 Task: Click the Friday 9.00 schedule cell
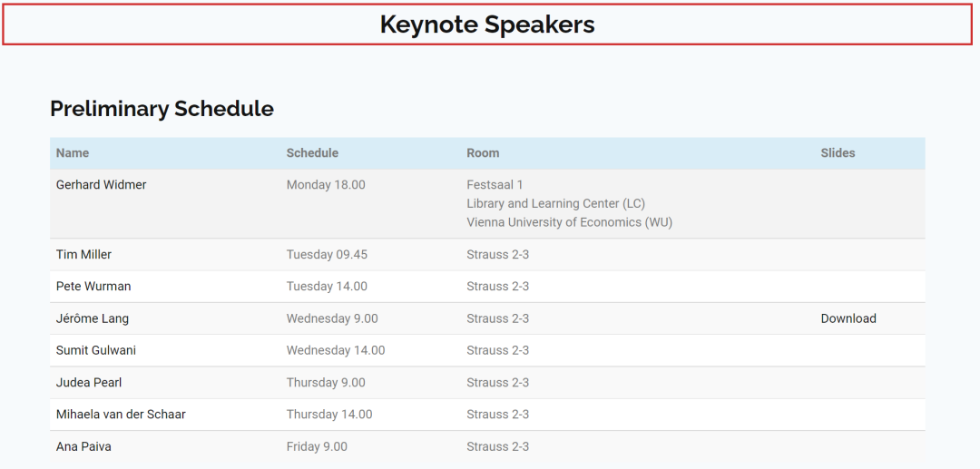[x=317, y=446]
